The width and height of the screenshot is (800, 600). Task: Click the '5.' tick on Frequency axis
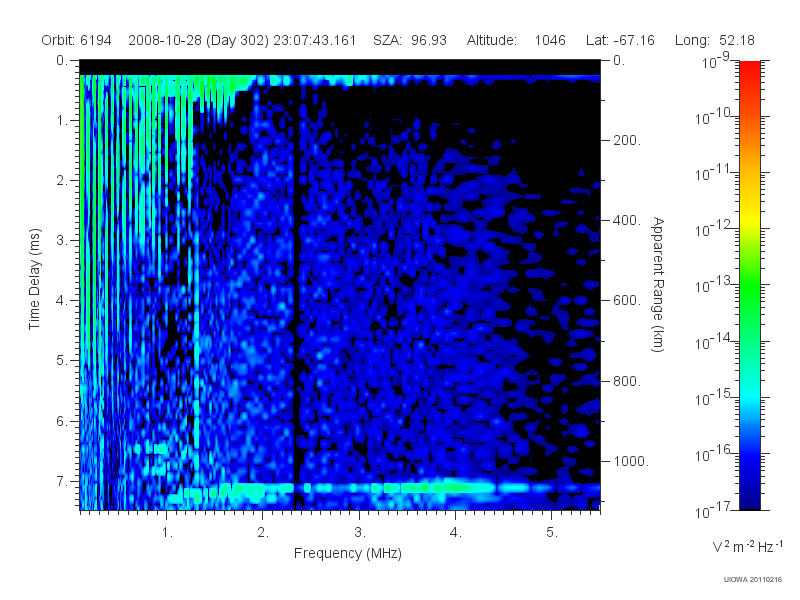pyautogui.click(x=552, y=533)
